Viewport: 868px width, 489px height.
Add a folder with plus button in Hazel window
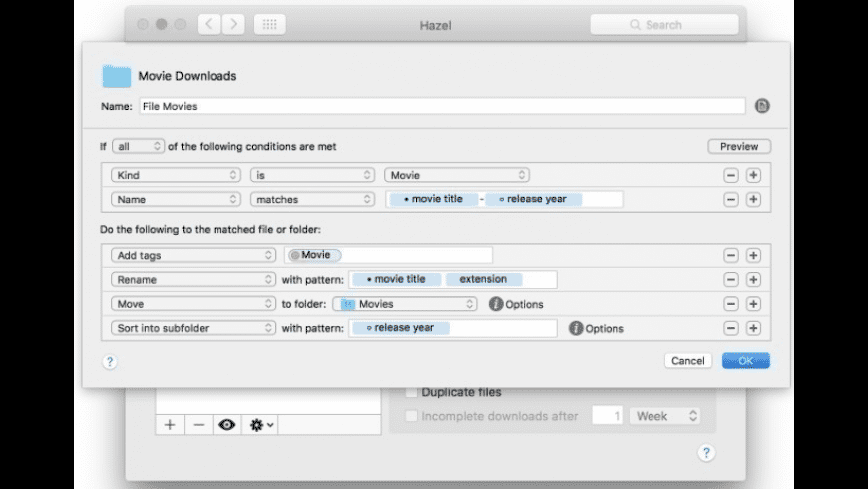tap(170, 425)
